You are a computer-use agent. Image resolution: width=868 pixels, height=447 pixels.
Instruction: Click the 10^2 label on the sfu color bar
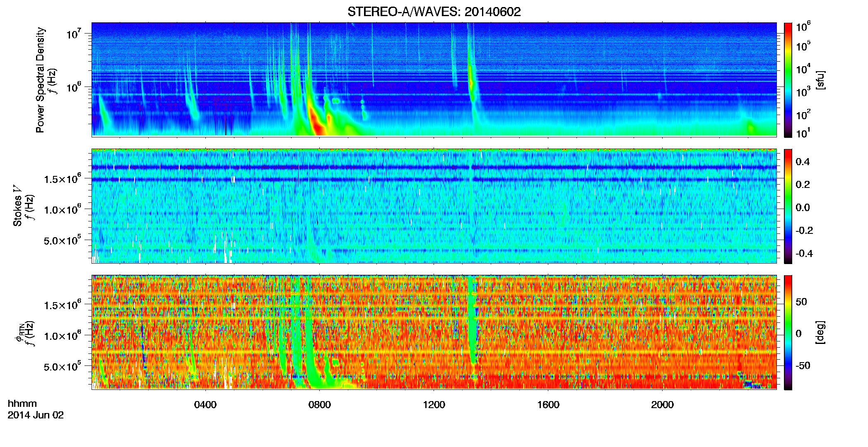[x=803, y=115]
